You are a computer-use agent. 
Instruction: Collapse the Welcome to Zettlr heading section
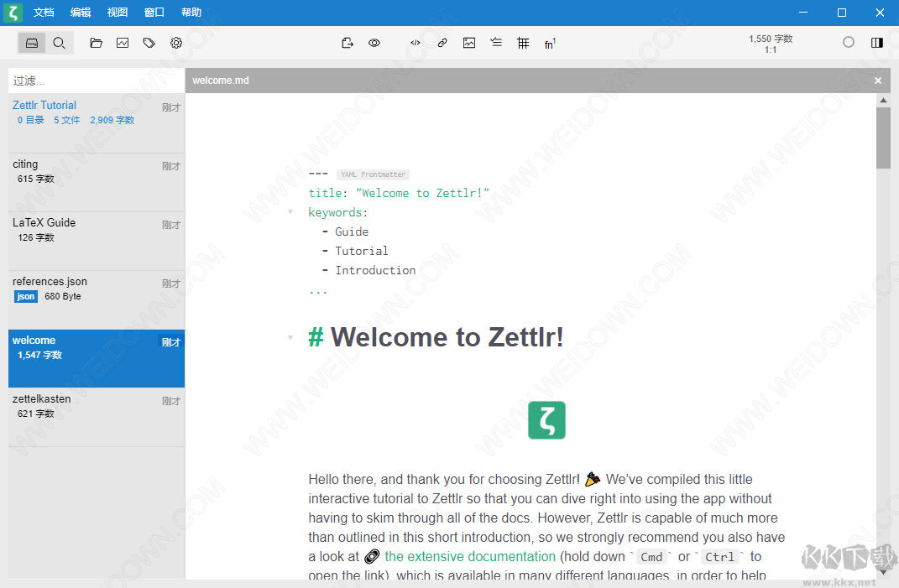coord(290,337)
